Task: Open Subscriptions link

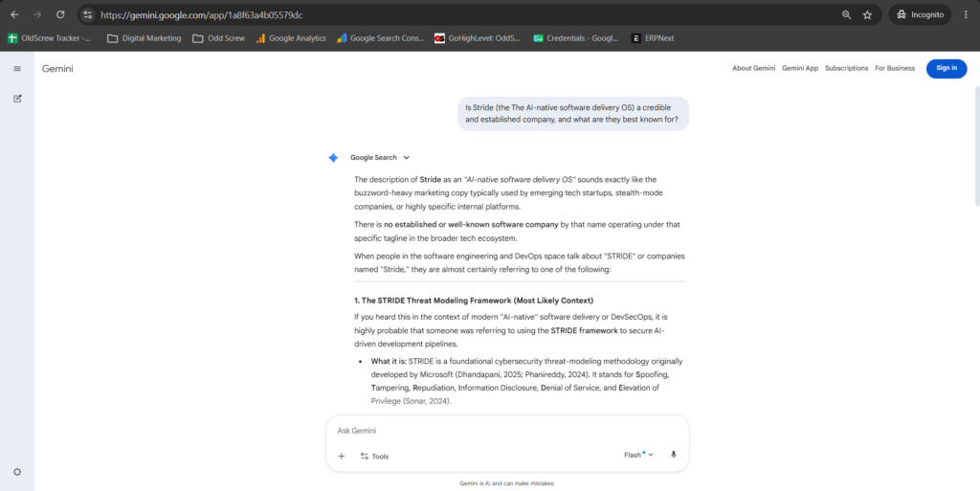Action: pyautogui.click(x=846, y=68)
